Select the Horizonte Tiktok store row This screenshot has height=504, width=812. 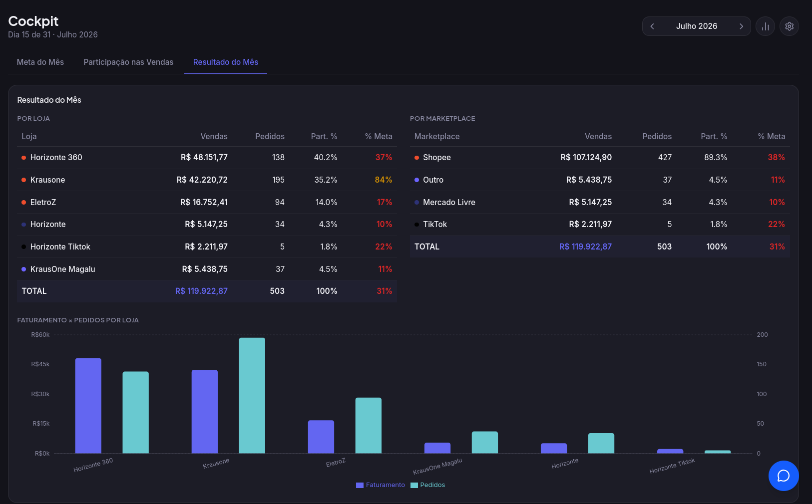point(207,247)
